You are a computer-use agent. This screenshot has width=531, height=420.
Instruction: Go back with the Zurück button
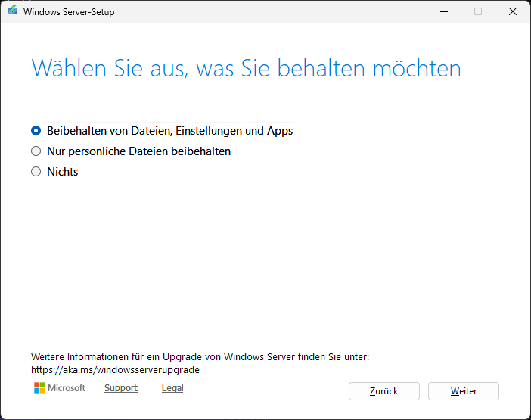[x=384, y=391]
